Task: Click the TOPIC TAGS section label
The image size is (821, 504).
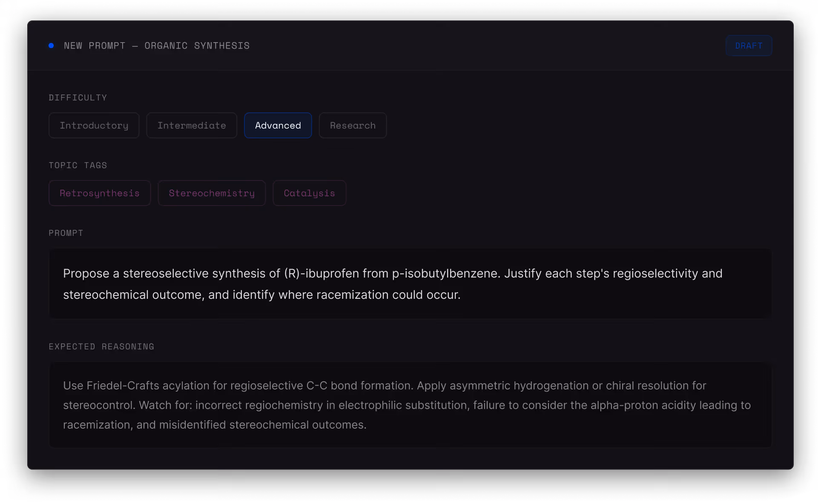Action: coord(78,165)
